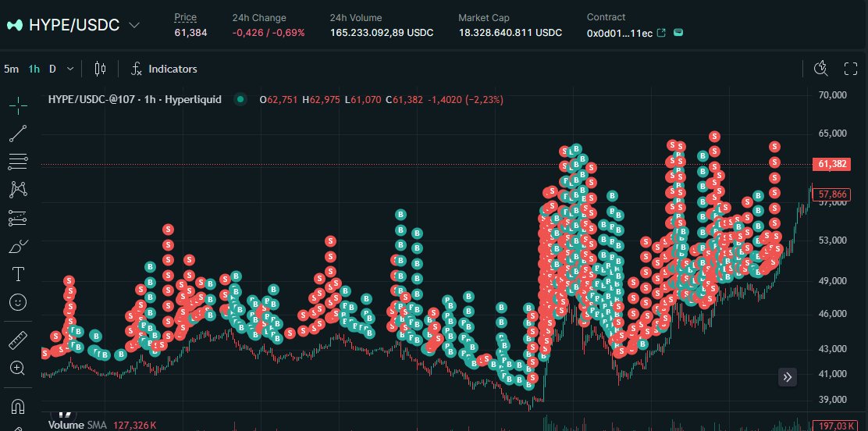
Task: Click the HYPE/USDC-@107 chart legend title
Action: pos(134,100)
